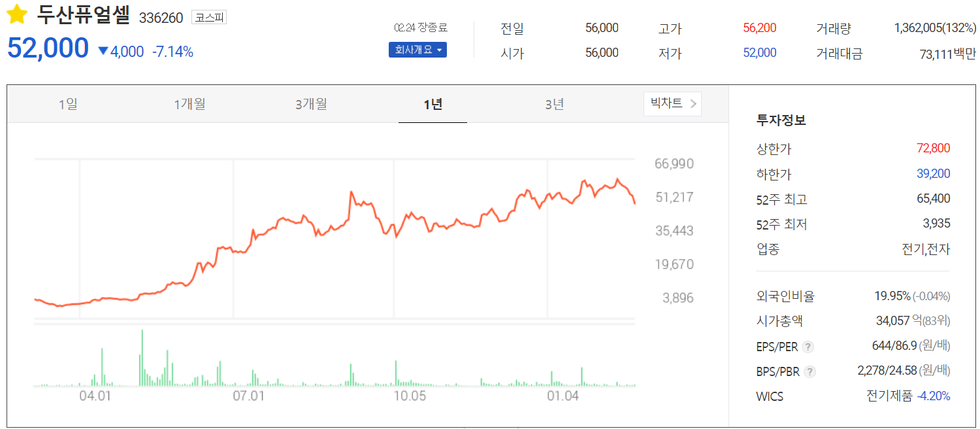Click the 거래량 value 1,362,005(132%)
Screen dimensions: 980x429
click(935, 28)
